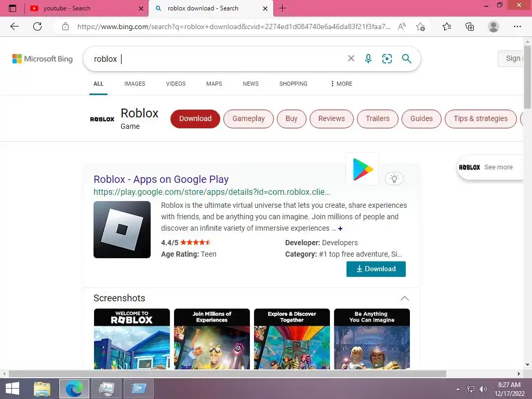Open the Collections icon

pos(470,26)
